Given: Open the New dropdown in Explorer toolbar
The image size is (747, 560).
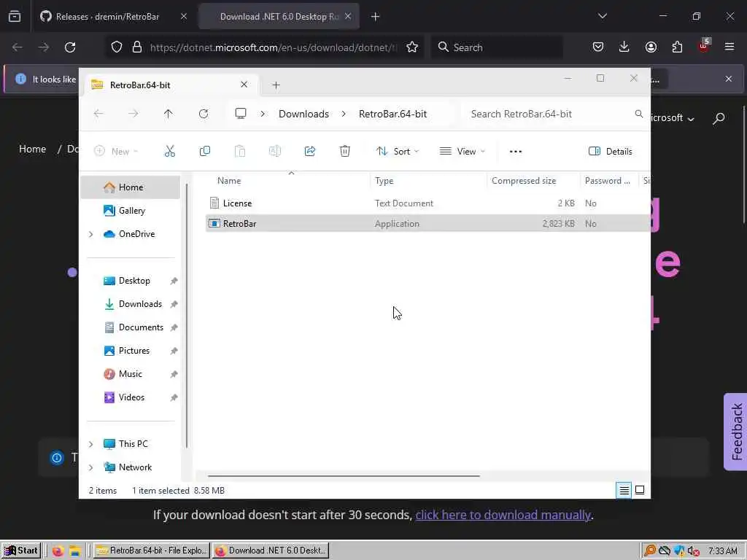Looking at the screenshot, I should (x=116, y=152).
